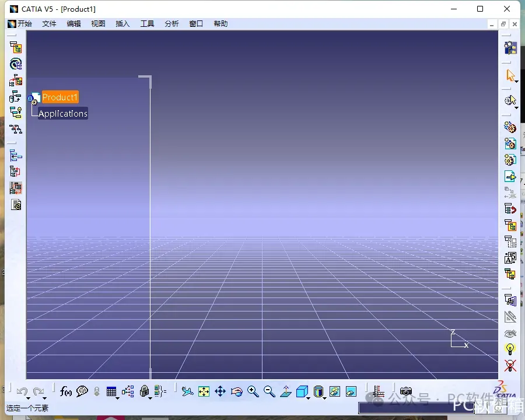This screenshot has width=525, height=420.
Task: Open the Design Table grid icon
Action: pyautogui.click(x=111, y=391)
